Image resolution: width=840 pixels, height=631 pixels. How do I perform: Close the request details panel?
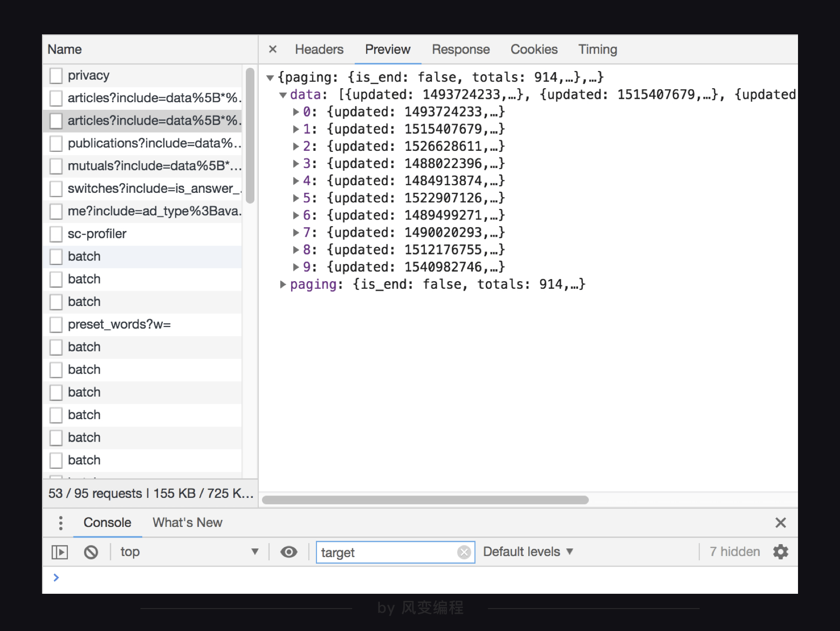coord(273,49)
